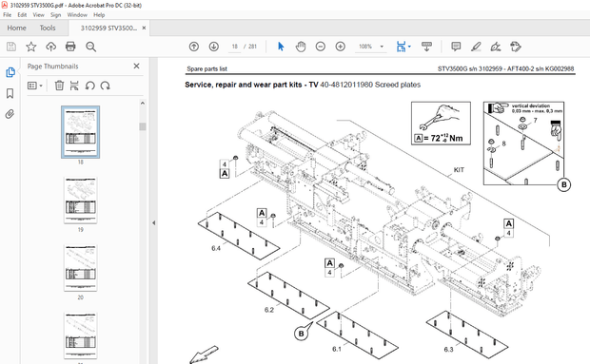Viewport: 590px width, 364px height.
Task: Zoom in with the plus button
Action: click(340, 47)
